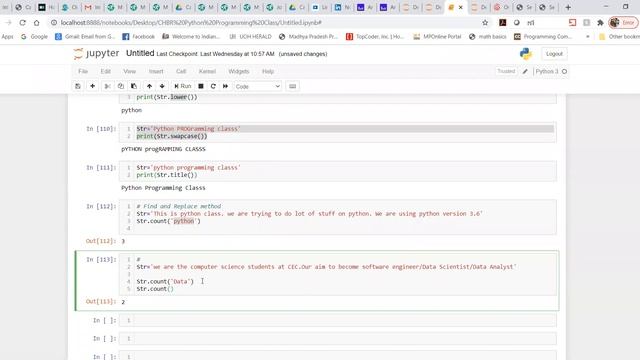
Task: Open the command palette keyboard icon
Action: [x=293, y=86]
